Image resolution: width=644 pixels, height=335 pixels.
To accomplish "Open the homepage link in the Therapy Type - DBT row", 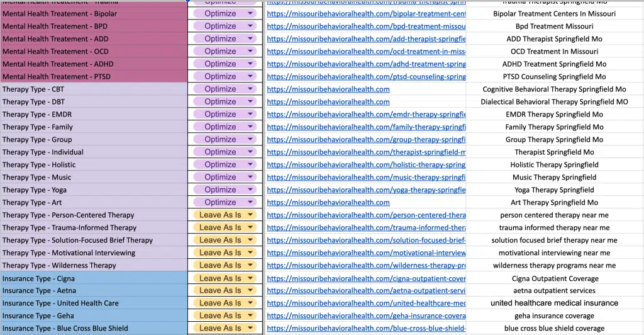I will 328,102.
